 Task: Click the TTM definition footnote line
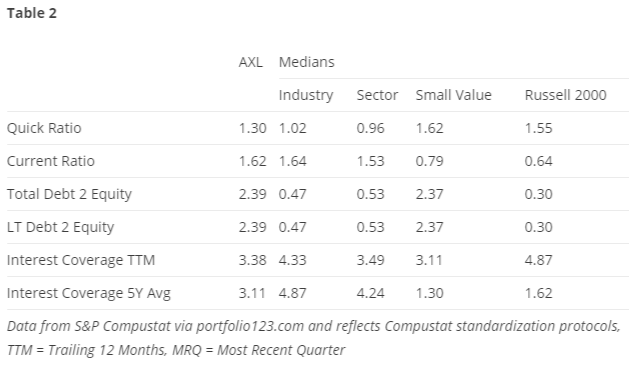[x=176, y=350]
